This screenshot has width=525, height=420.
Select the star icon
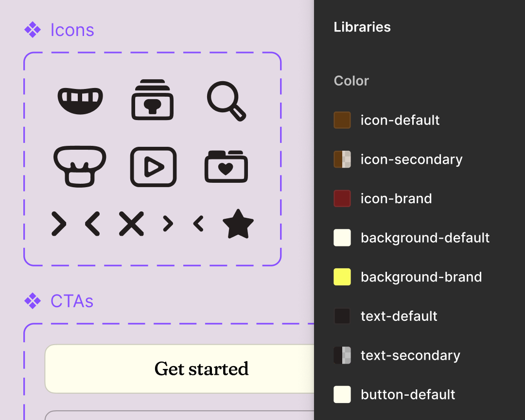click(x=239, y=224)
